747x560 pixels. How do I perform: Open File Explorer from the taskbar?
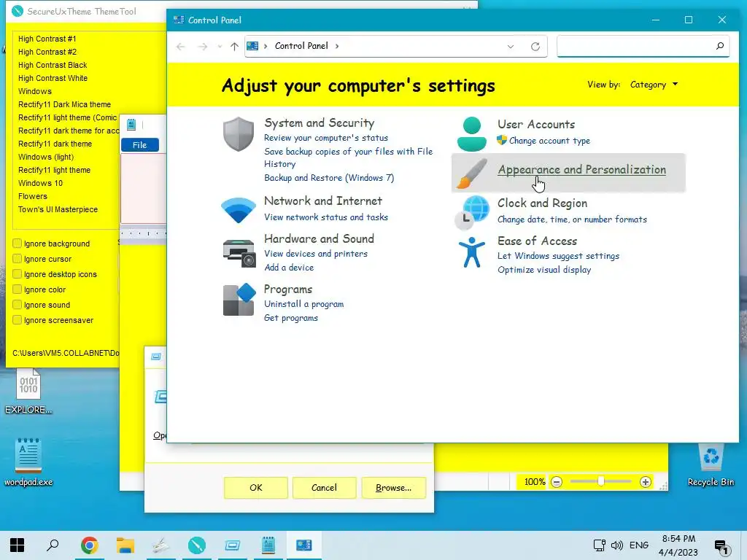click(125, 545)
